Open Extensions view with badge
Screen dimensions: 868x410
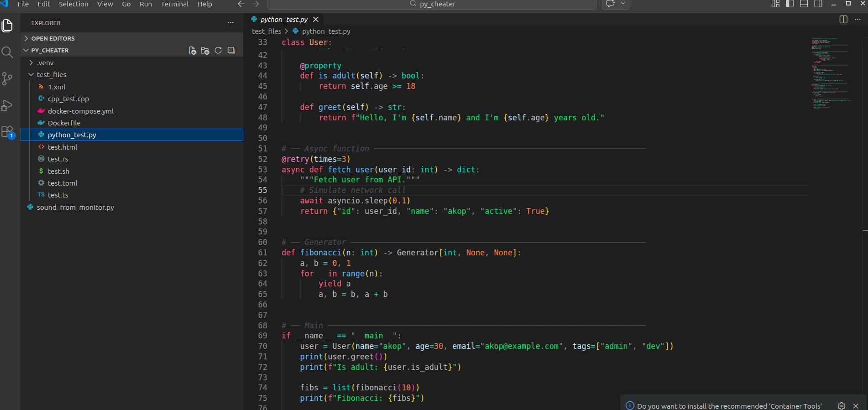8,132
